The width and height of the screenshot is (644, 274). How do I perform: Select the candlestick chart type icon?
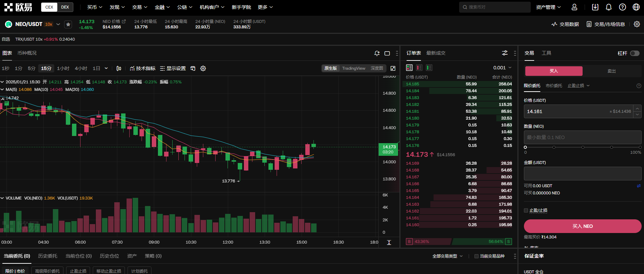(119, 68)
